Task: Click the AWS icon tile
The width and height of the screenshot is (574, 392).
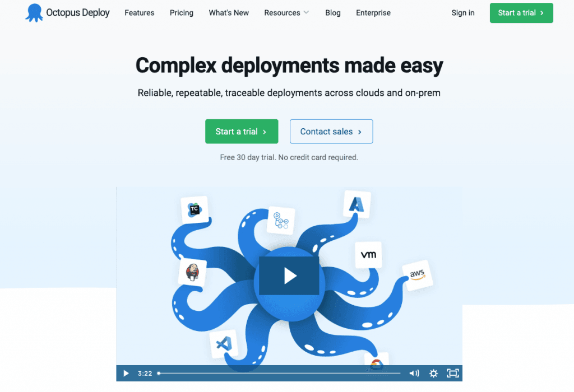Action: 417,275
